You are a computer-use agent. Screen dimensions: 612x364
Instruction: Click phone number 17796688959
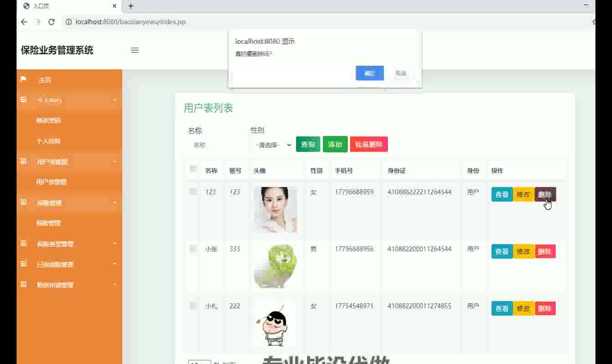click(354, 192)
